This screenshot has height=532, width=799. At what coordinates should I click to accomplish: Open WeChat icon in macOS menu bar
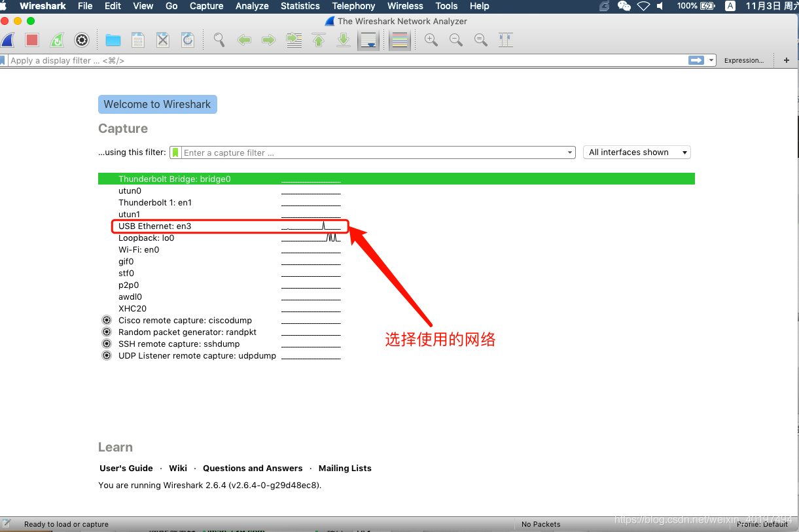pyautogui.click(x=624, y=6)
